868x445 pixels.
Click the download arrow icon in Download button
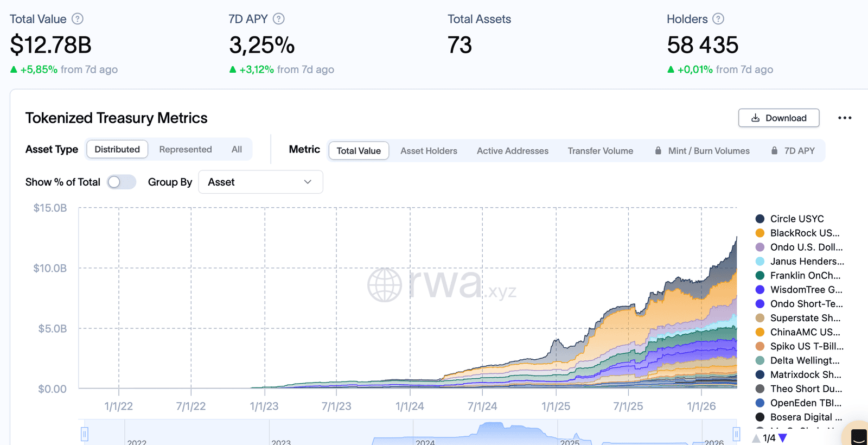[755, 118]
